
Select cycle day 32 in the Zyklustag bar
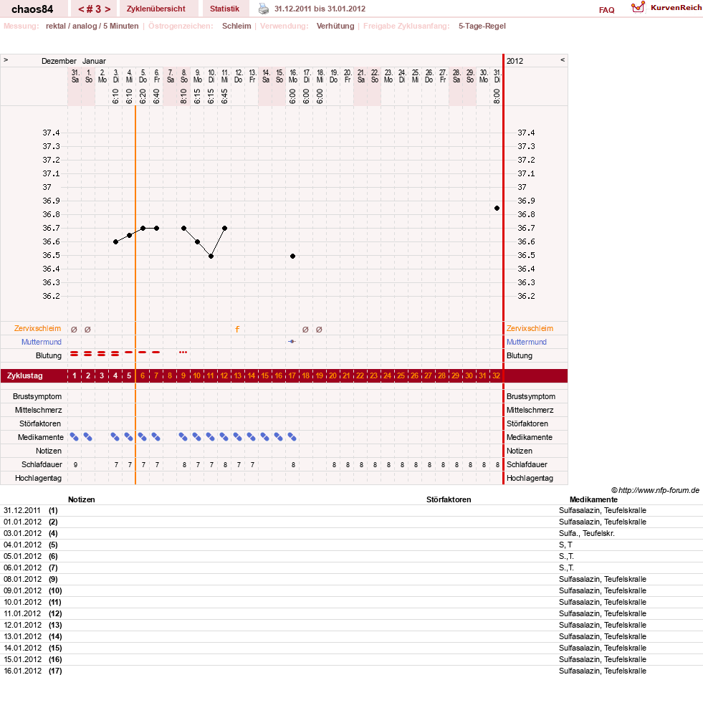coord(496,375)
